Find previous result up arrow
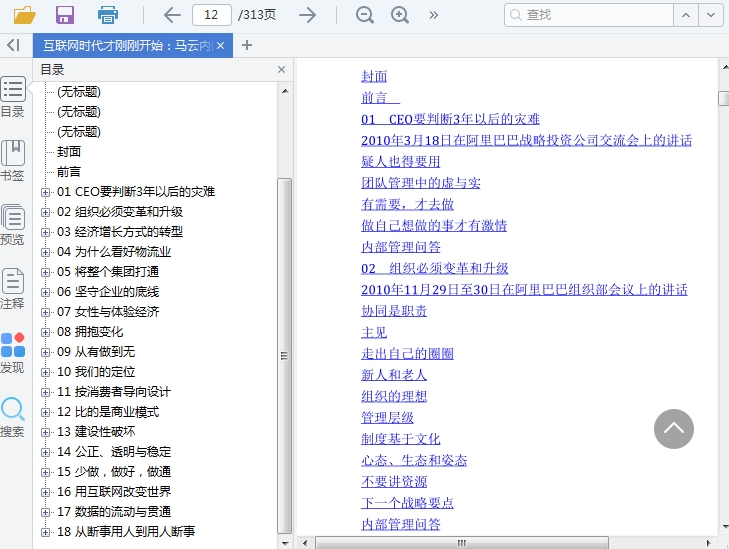Screen dimensions: 729x549 point(686,15)
